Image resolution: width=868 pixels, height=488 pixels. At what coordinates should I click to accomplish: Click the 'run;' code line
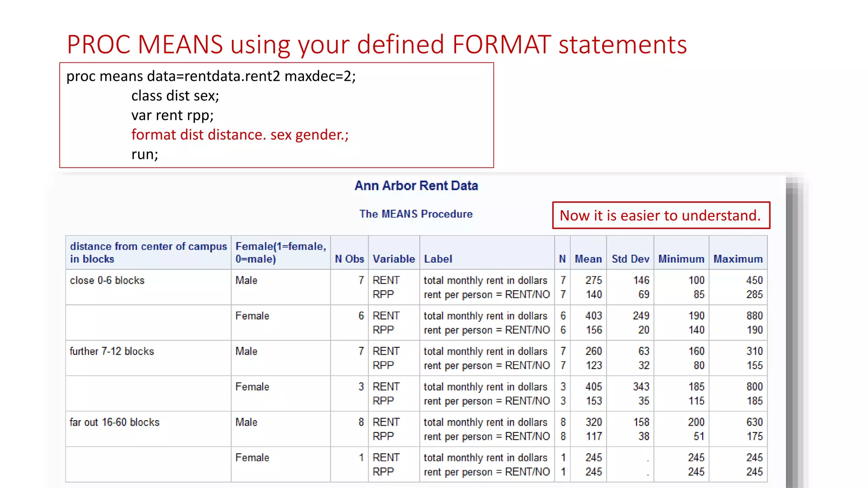click(x=145, y=154)
